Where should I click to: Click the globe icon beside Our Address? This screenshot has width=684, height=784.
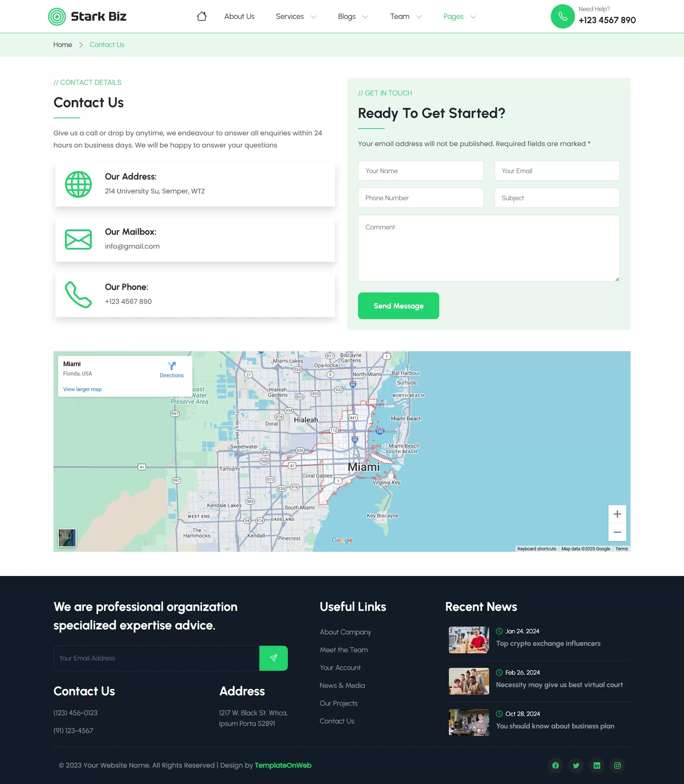(78, 185)
